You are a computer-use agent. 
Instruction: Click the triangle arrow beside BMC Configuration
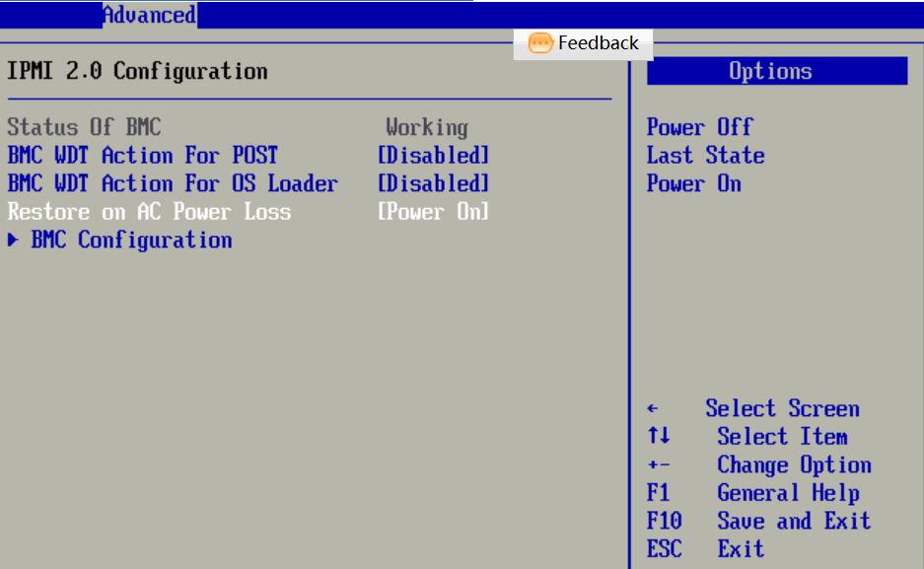click(x=13, y=241)
